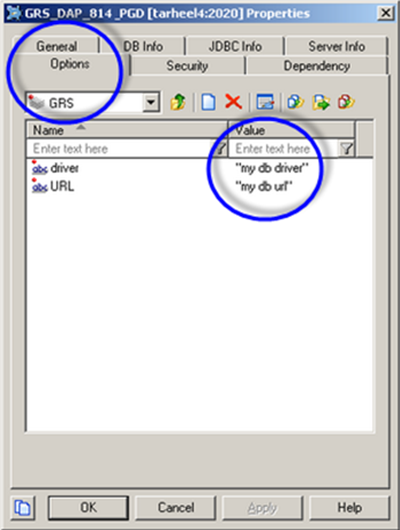Screen dimensions: 400x530
Task: Click the Cancel button
Action: (x=175, y=507)
